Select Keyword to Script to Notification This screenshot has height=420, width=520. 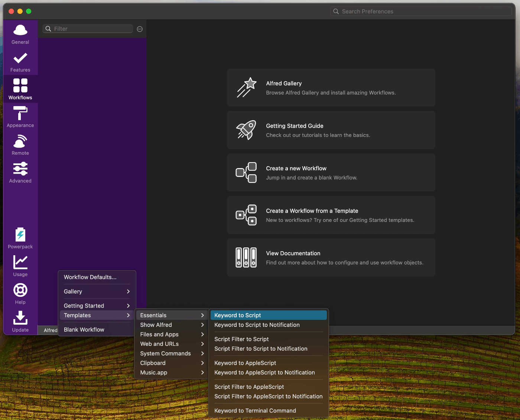click(269, 325)
